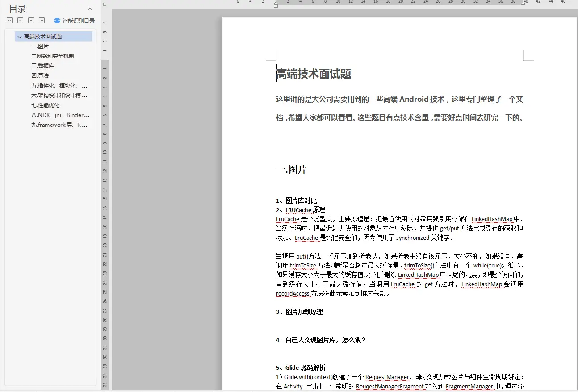Open outline entry 五.插件化、模块化
Screen dimensions: 578x392
coord(59,86)
